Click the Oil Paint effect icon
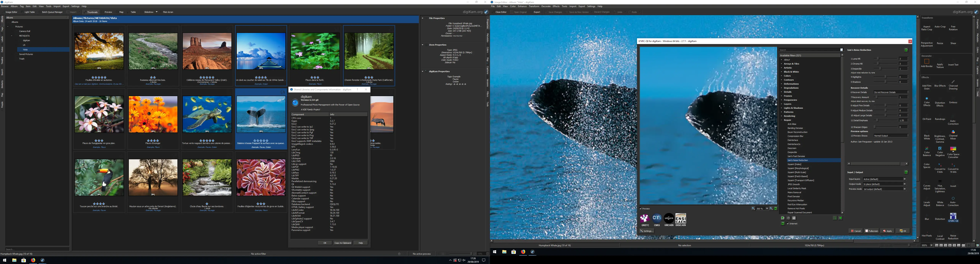980x264 pixels. tap(927, 119)
